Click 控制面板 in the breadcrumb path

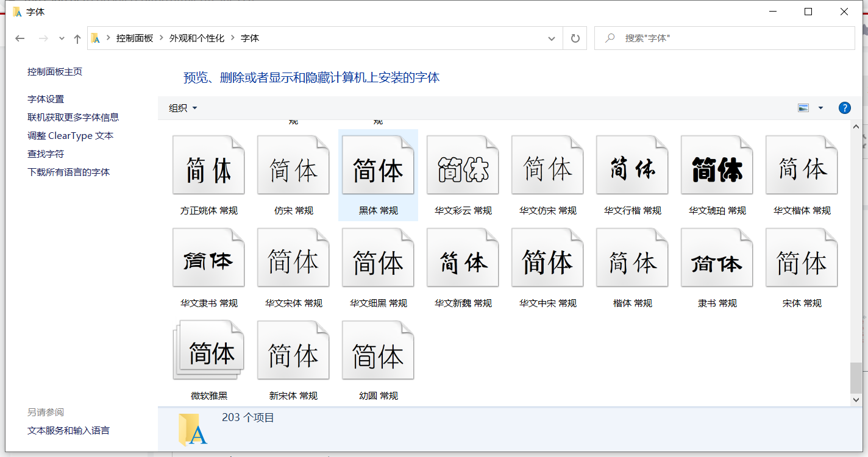coord(135,38)
